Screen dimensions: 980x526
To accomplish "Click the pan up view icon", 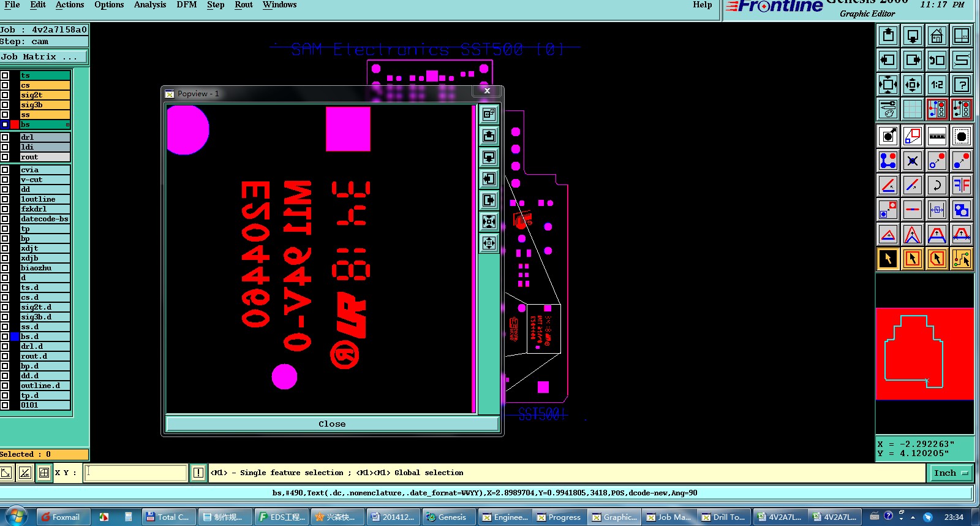I will (888, 36).
